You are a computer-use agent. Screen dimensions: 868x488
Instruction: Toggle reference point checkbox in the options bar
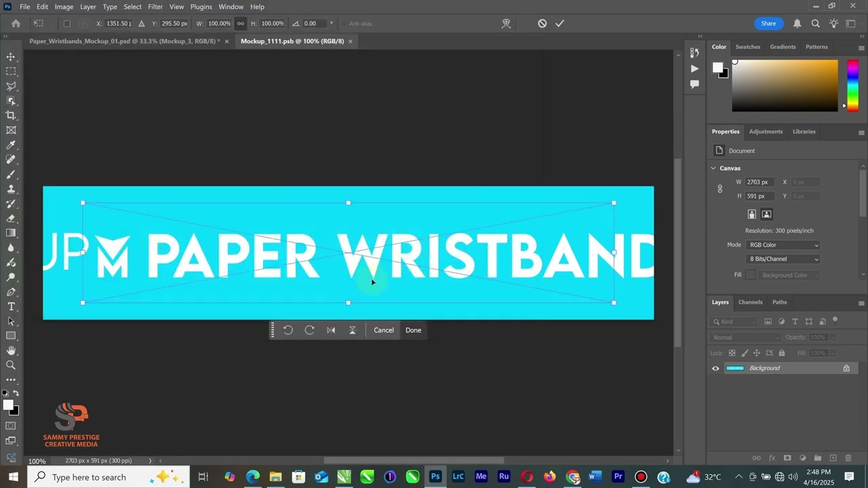tap(66, 23)
